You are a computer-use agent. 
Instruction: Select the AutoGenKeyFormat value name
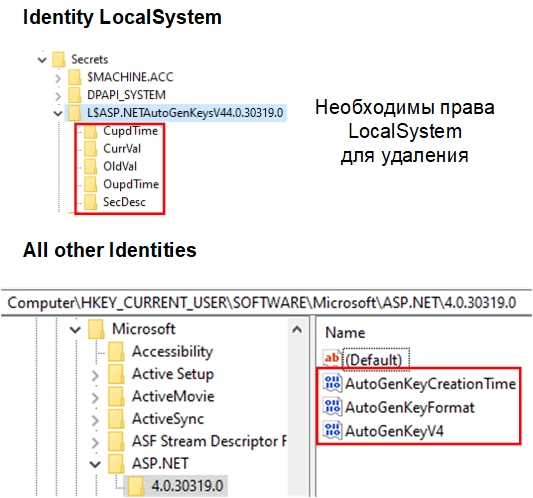[x=410, y=408]
